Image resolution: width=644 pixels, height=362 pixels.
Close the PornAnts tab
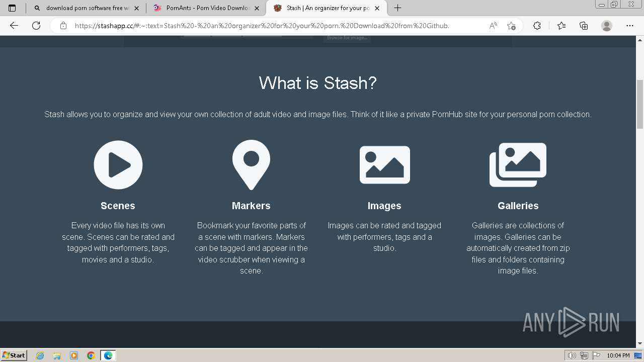[257, 8]
